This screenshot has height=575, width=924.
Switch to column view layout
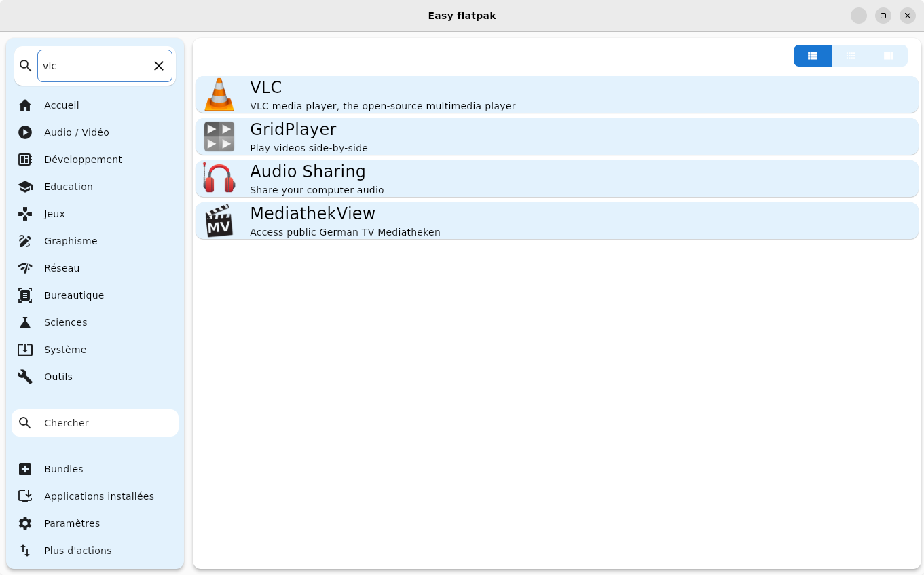click(889, 56)
